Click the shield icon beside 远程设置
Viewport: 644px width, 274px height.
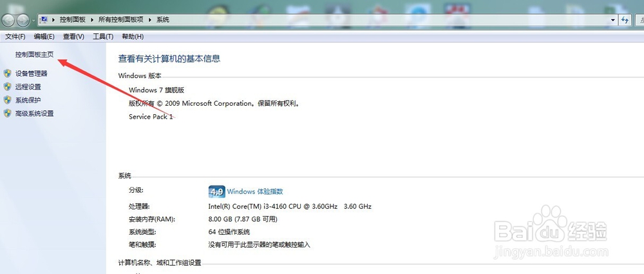(7, 86)
